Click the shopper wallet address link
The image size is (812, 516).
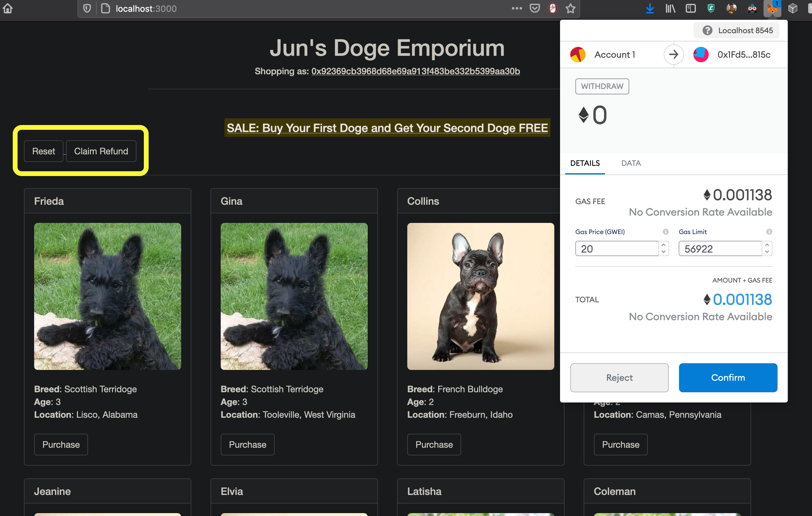coord(416,71)
